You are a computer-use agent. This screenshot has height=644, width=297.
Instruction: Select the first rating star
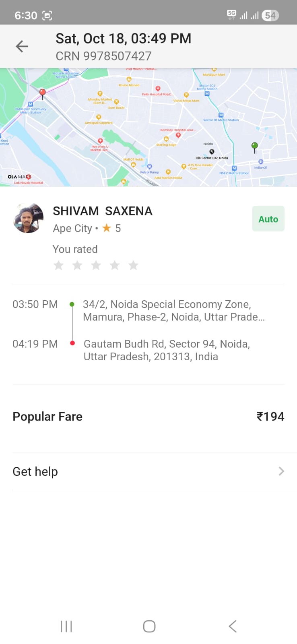[x=59, y=265]
